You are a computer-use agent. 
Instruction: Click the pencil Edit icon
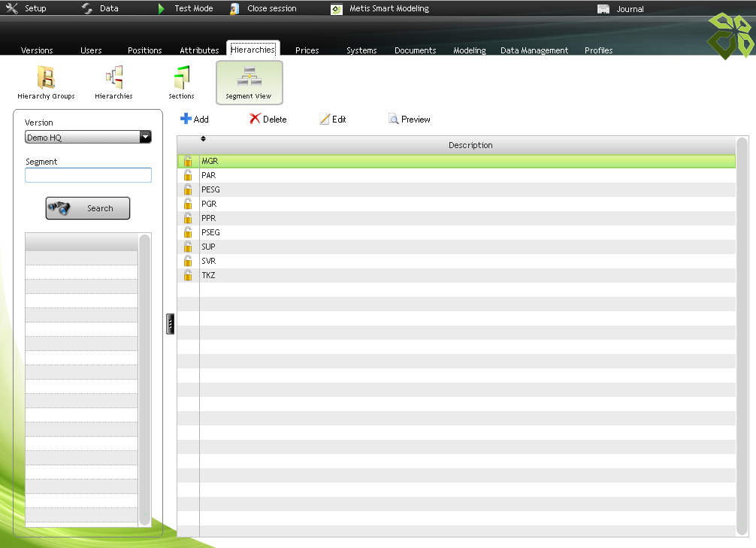[325, 120]
